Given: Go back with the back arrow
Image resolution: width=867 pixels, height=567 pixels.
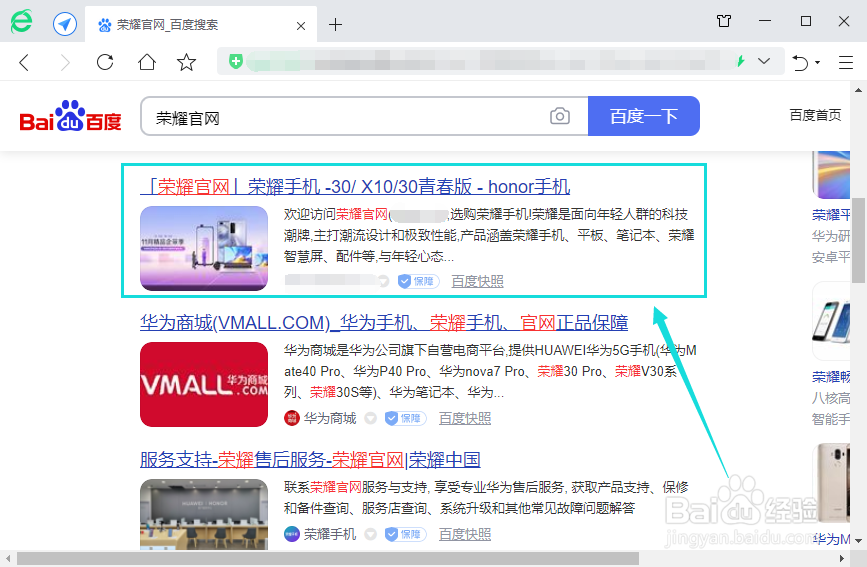Looking at the screenshot, I should click(24, 62).
